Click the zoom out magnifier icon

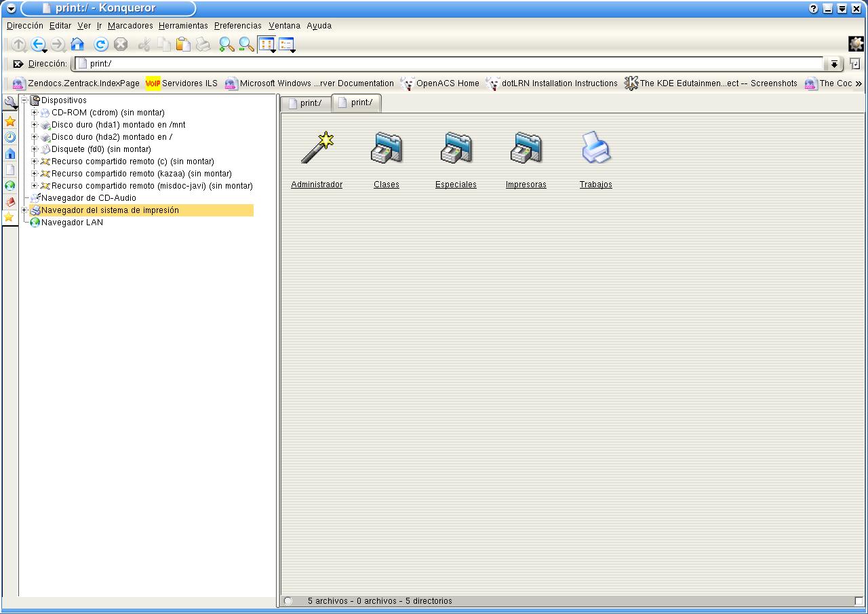[x=246, y=45]
